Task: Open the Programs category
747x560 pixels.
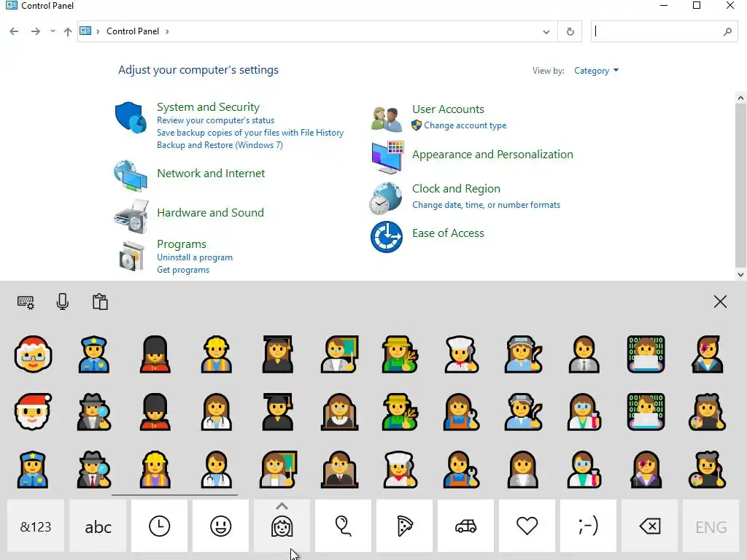Action: 182,244
